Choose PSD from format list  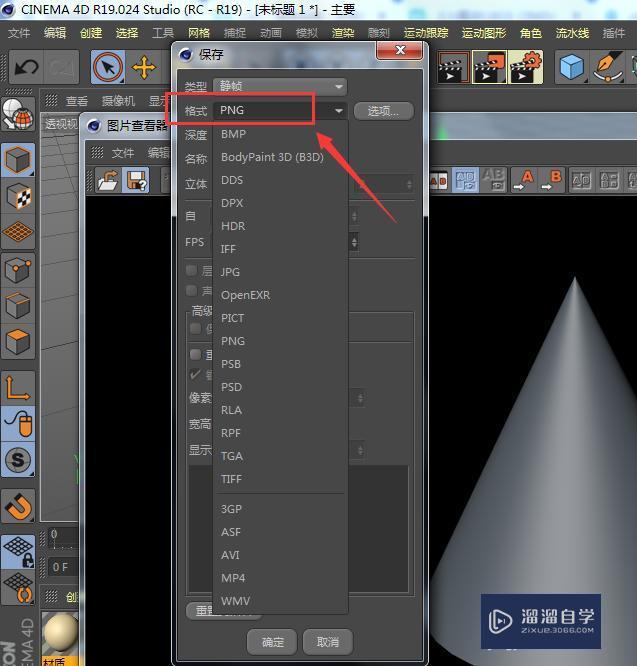[231, 387]
